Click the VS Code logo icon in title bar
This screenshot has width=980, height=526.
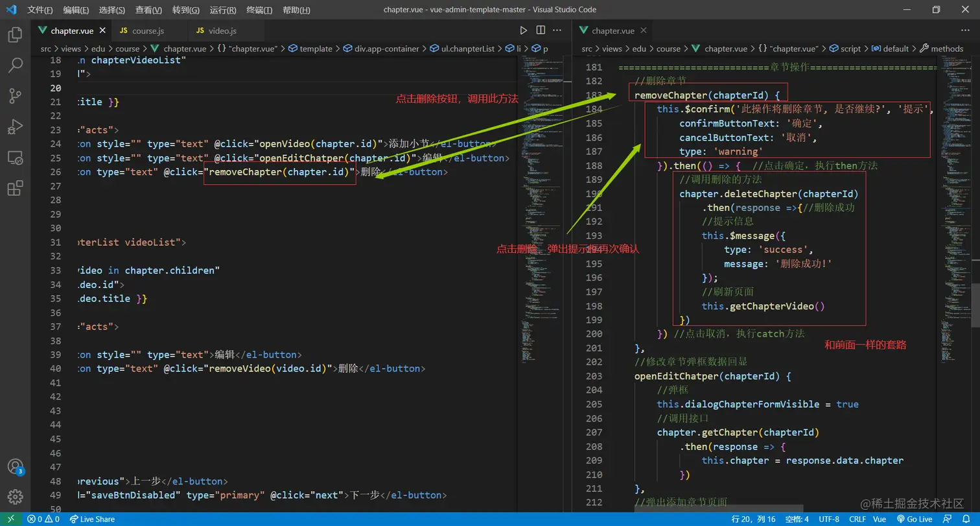(x=11, y=10)
